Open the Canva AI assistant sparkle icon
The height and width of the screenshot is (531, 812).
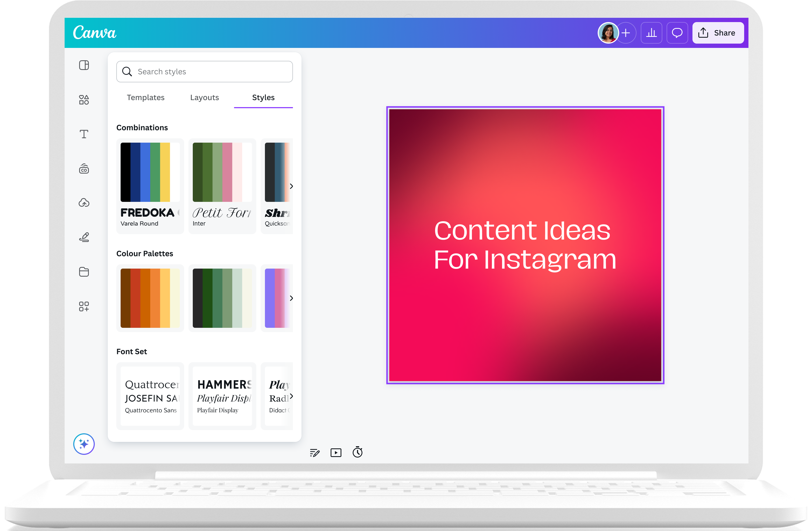click(83, 444)
